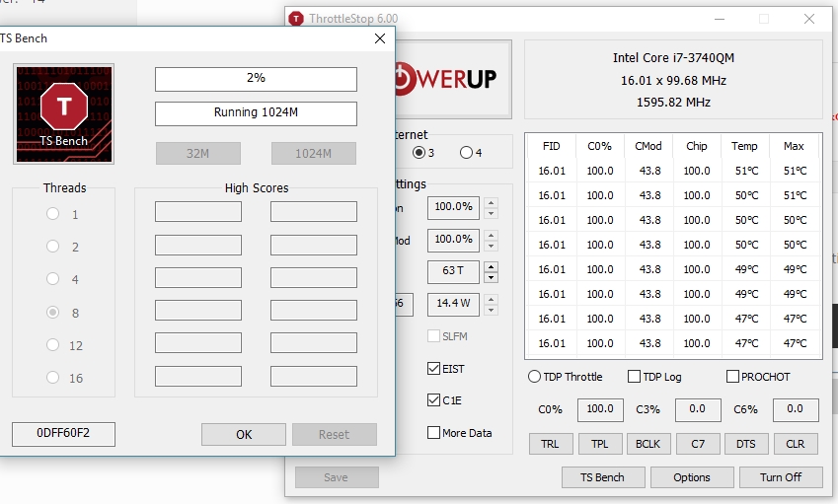Image resolution: width=838 pixels, height=504 pixels.
Task: Open the Options button
Action: click(x=692, y=477)
